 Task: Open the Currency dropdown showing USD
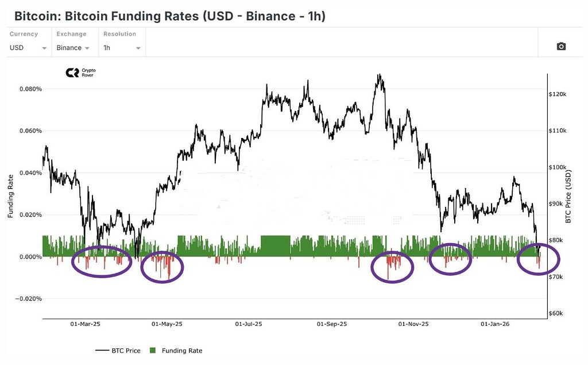pyautogui.click(x=28, y=48)
